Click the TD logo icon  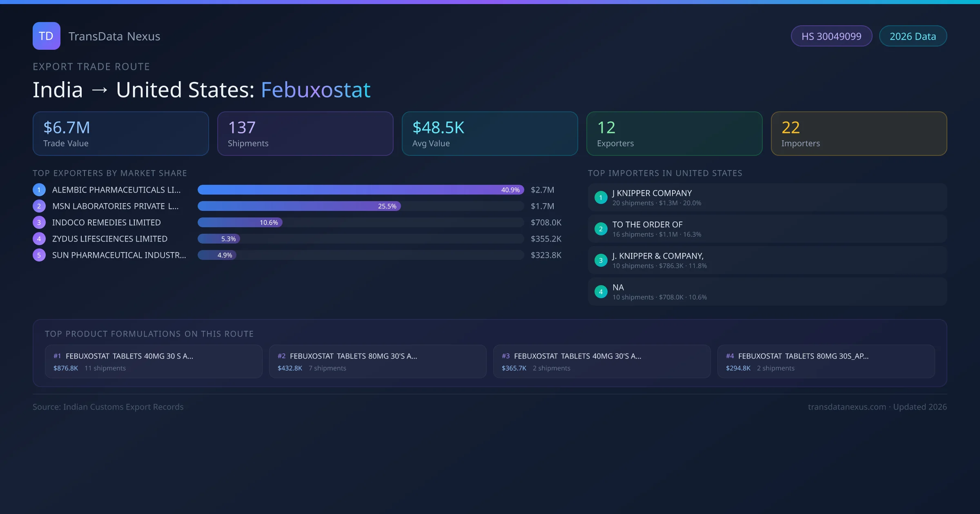point(46,36)
